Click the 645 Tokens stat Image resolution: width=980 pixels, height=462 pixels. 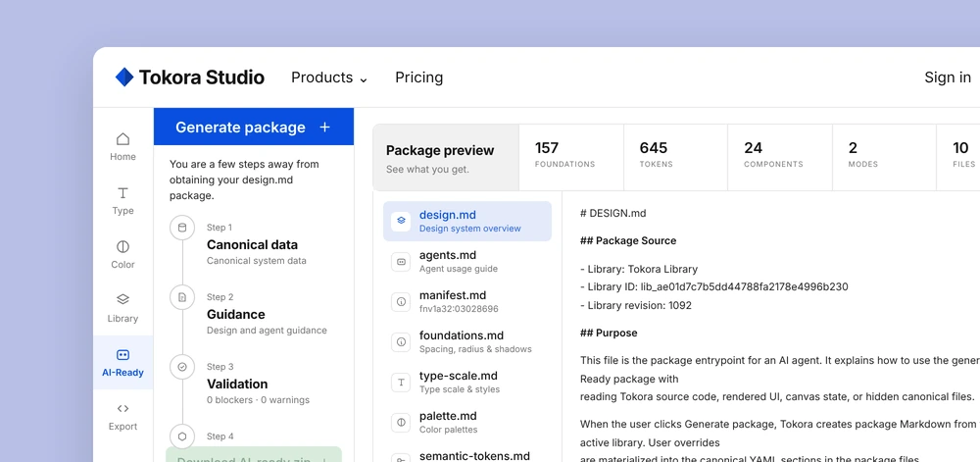[x=675, y=158]
